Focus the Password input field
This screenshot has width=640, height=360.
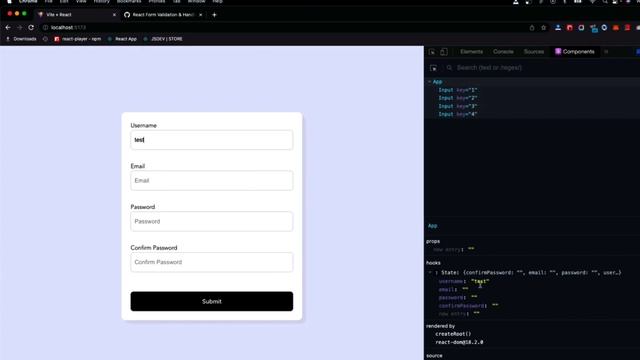click(x=211, y=221)
